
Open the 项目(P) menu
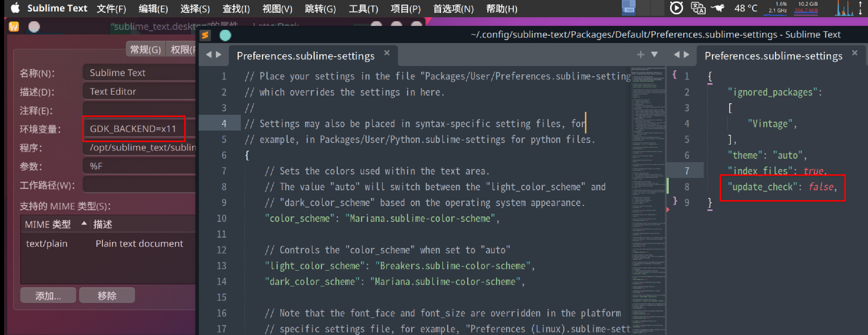tap(406, 9)
